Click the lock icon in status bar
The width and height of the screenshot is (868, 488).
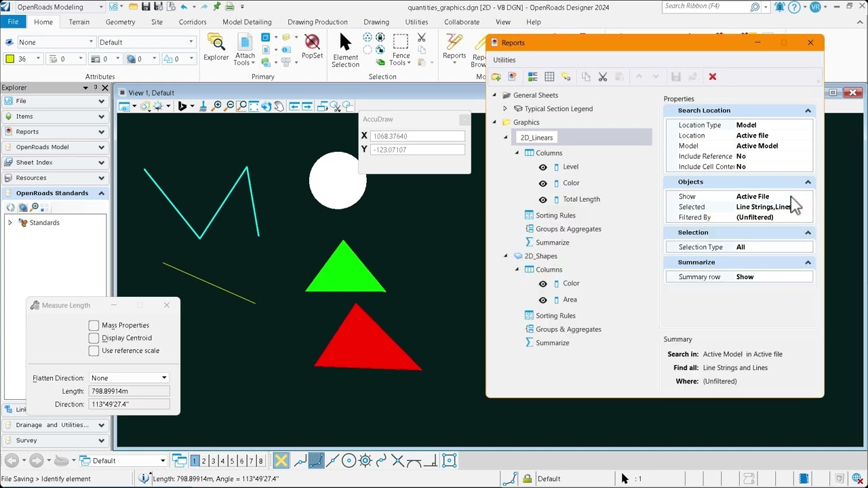527,479
